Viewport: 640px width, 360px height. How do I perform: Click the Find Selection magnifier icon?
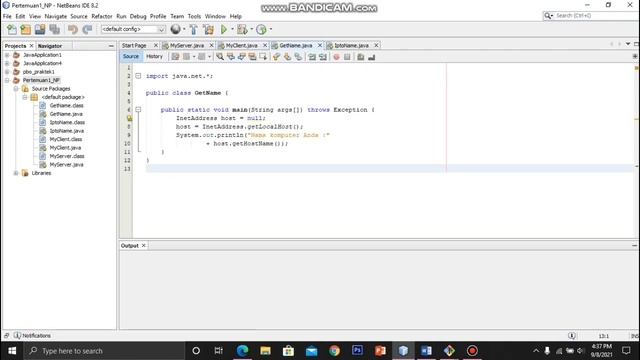(x=220, y=57)
